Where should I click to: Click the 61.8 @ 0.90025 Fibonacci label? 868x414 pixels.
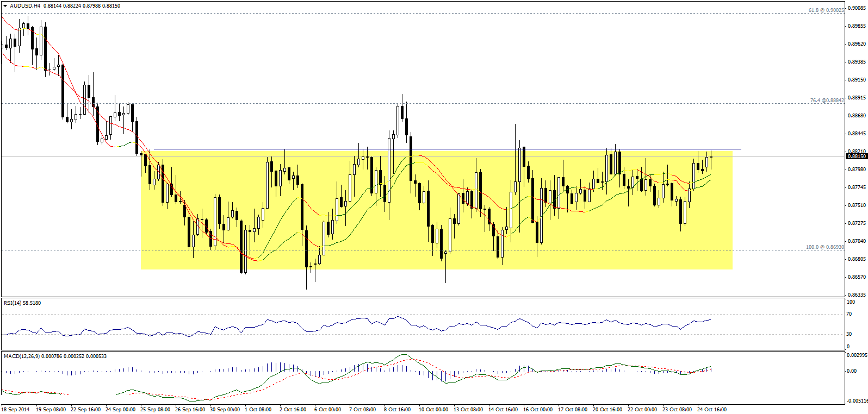pos(826,10)
